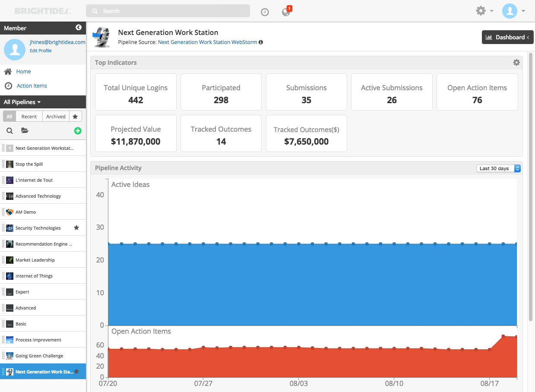Image resolution: width=535 pixels, height=392 pixels.
Task: Click pipeline source info icon
Action: coord(261,42)
